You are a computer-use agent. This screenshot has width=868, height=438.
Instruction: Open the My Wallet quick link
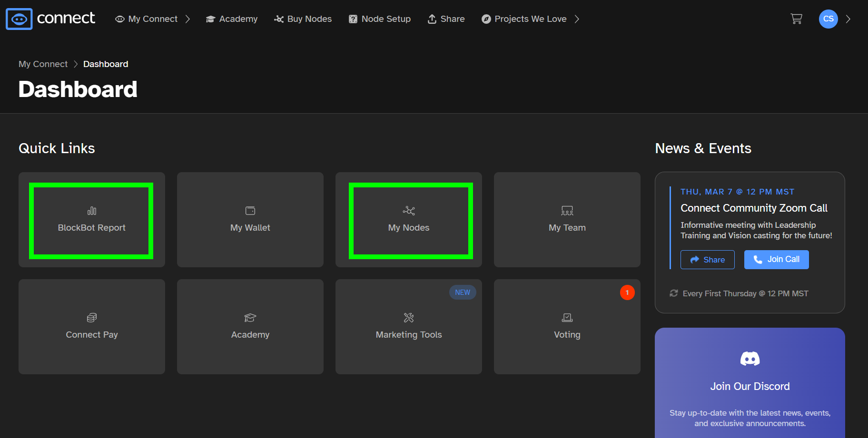[x=250, y=220]
